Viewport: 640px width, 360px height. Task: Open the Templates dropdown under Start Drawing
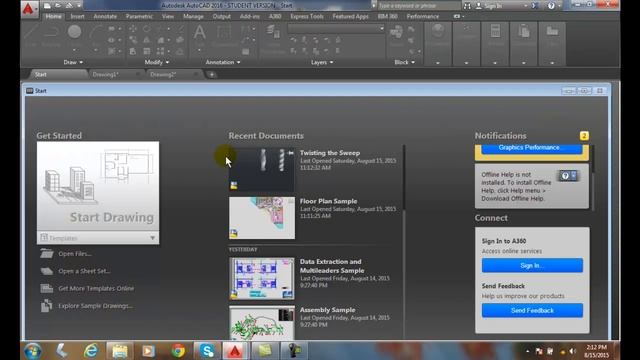click(x=98, y=238)
